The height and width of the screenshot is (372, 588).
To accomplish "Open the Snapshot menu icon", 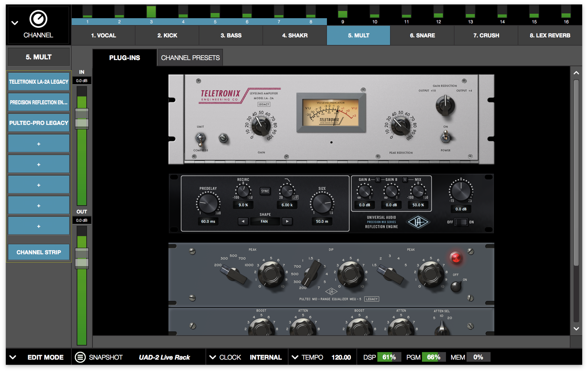I will 80,357.
